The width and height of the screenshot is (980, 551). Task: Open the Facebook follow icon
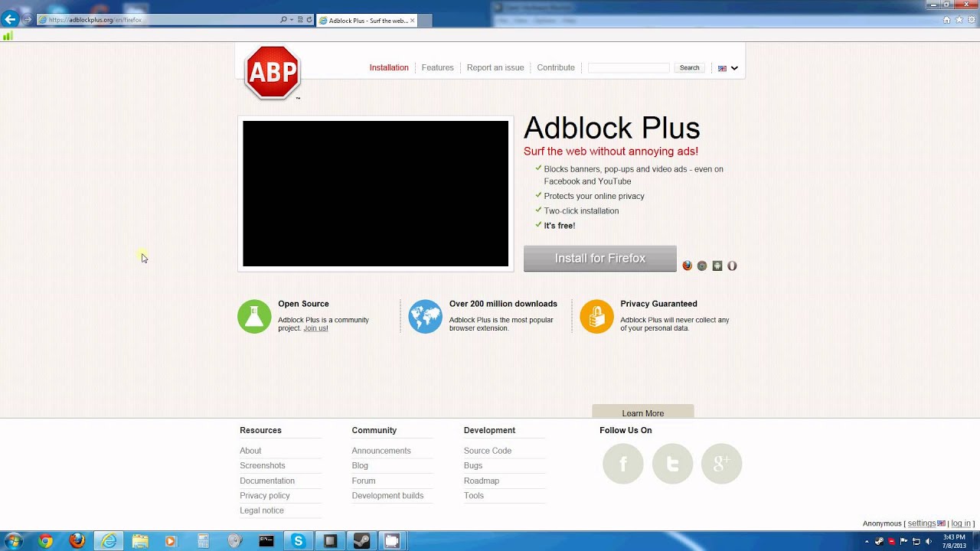click(x=623, y=464)
